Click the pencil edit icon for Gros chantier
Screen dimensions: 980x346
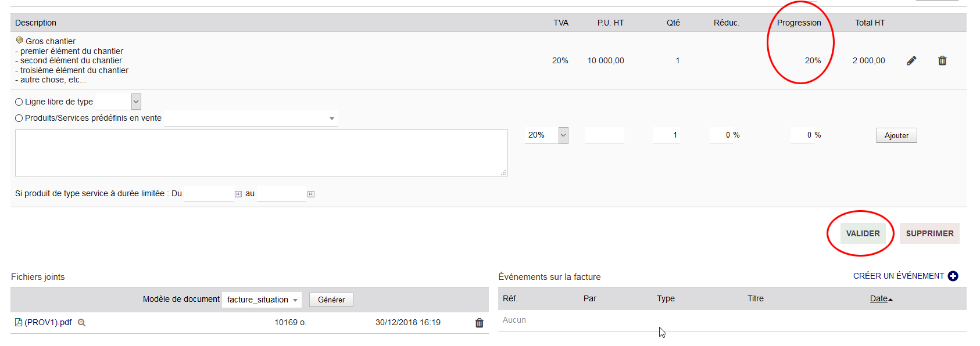[911, 60]
